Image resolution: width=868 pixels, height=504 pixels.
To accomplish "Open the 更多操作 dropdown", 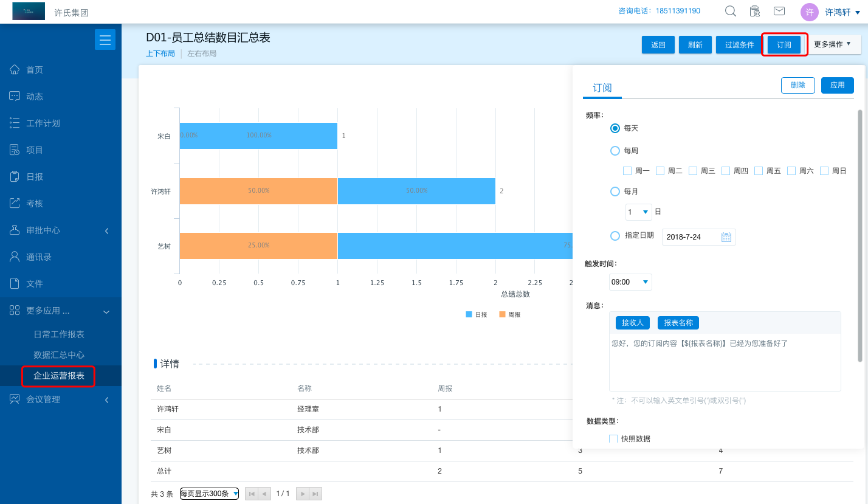I will tap(832, 44).
